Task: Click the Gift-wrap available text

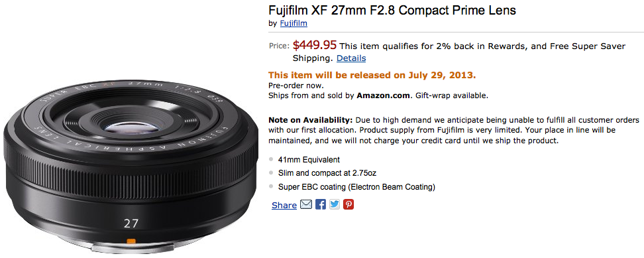Action: tap(452, 96)
